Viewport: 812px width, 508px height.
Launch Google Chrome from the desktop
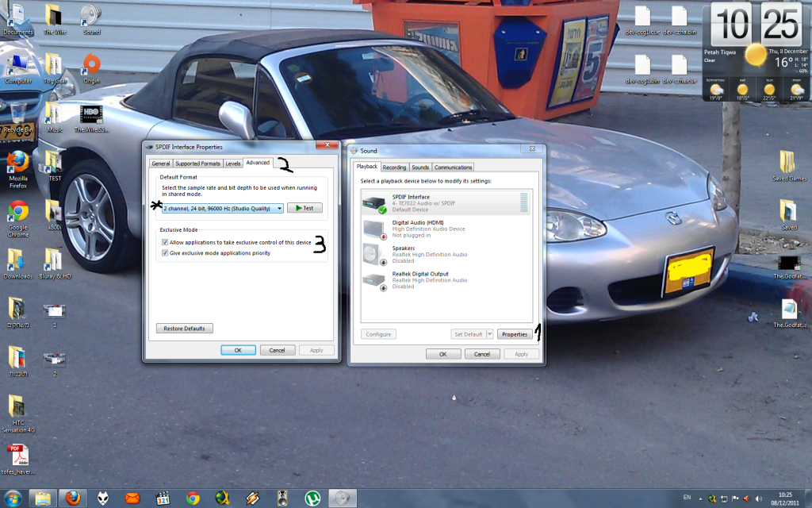click(18, 219)
